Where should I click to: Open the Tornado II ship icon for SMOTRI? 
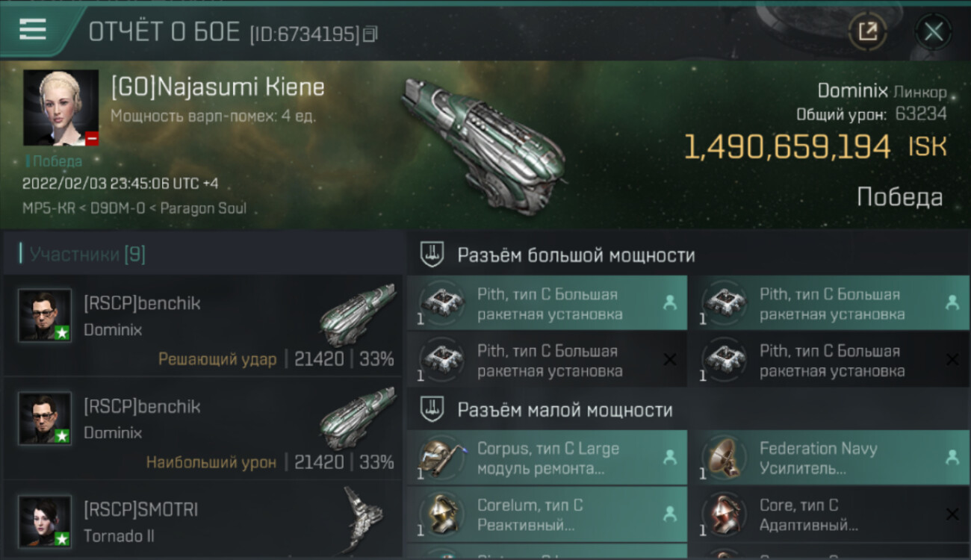[363, 519]
